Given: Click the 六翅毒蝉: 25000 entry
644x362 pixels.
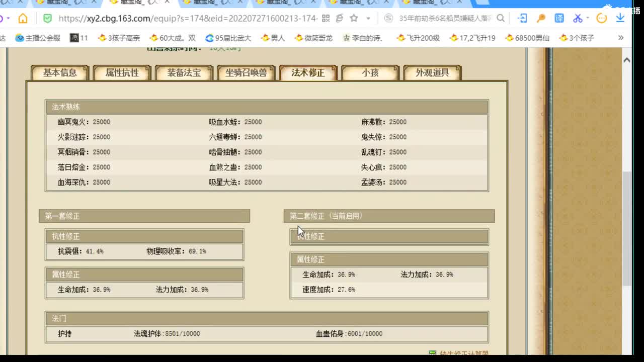Looking at the screenshot, I should coord(235,137).
